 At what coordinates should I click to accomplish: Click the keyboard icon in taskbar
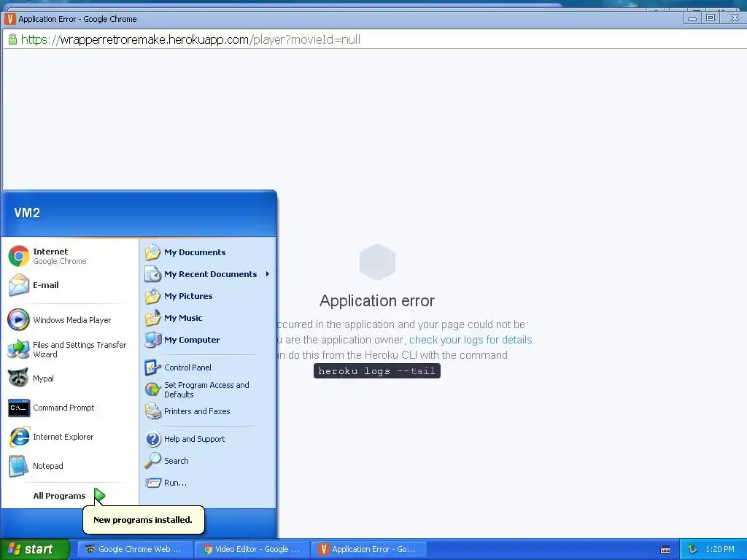click(665, 550)
